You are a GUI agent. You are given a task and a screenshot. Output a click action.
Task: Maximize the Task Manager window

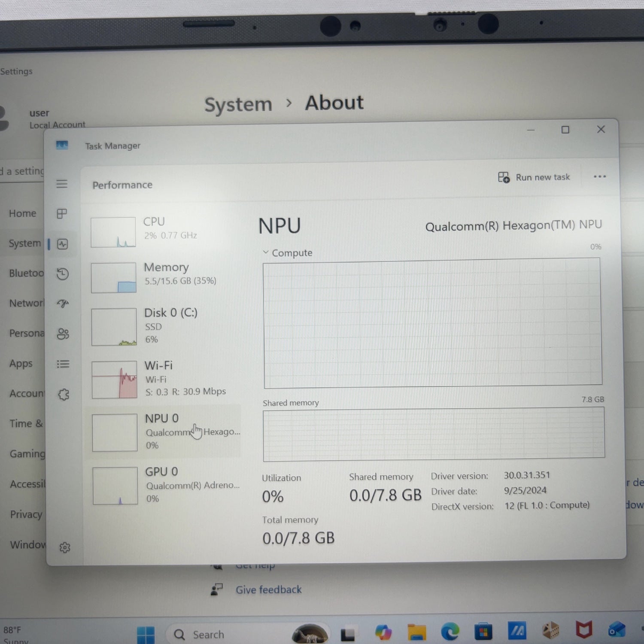click(565, 130)
